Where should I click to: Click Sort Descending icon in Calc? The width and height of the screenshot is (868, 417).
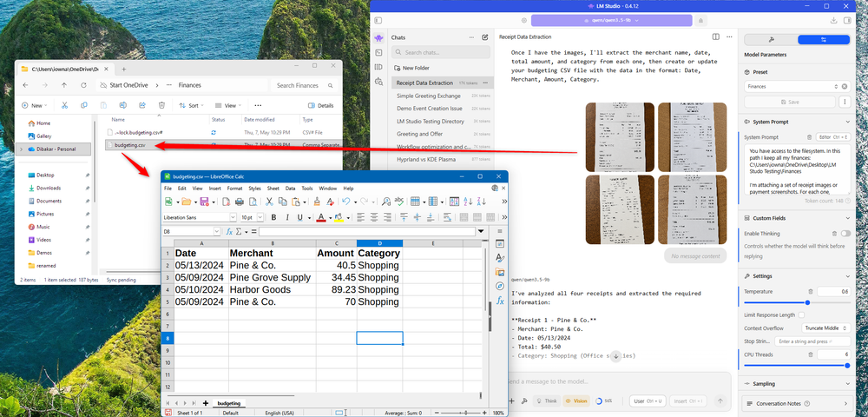(482, 202)
